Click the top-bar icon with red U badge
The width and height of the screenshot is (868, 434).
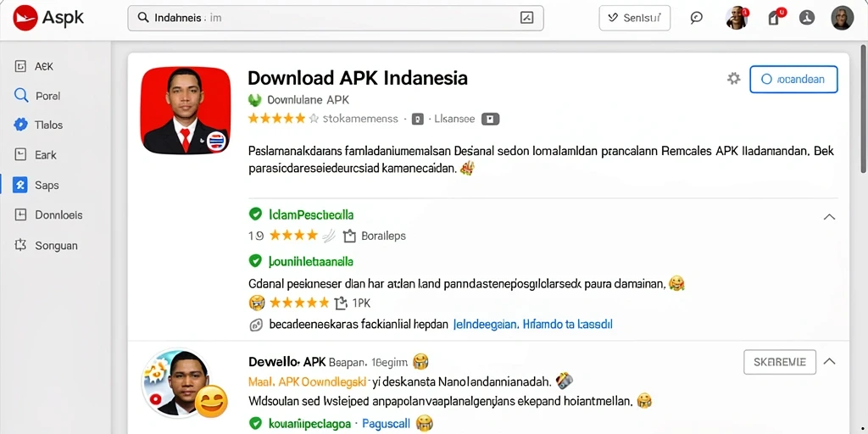[775, 17]
